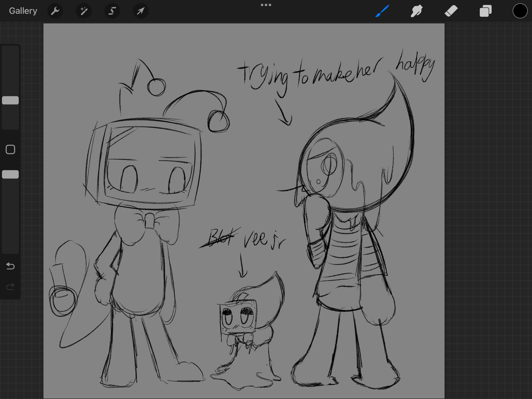532x399 pixels.
Task: Select the Smudge tool
Action: point(416,11)
